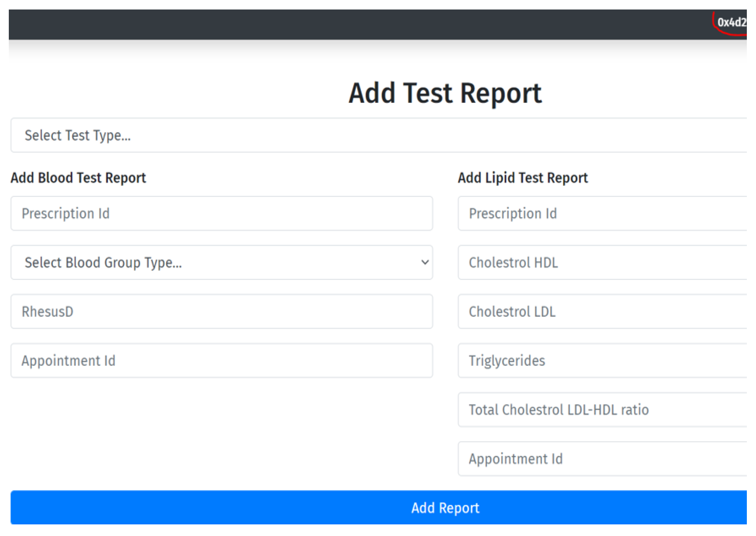The width and height of the screenshot is (756, 536).
Task: Click the Total Cholestrol LDL-HDL ratio field
Action: pos(602,410)
